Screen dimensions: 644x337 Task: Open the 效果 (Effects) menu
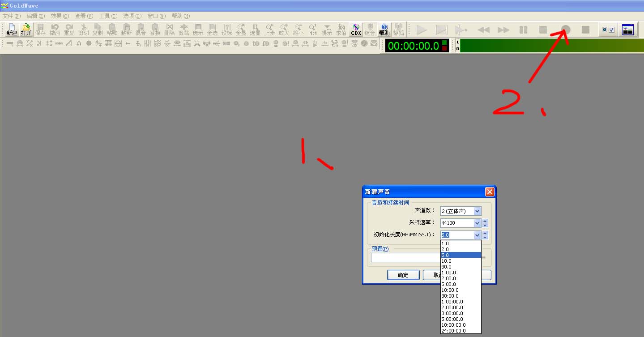click(x=60, y=16)
